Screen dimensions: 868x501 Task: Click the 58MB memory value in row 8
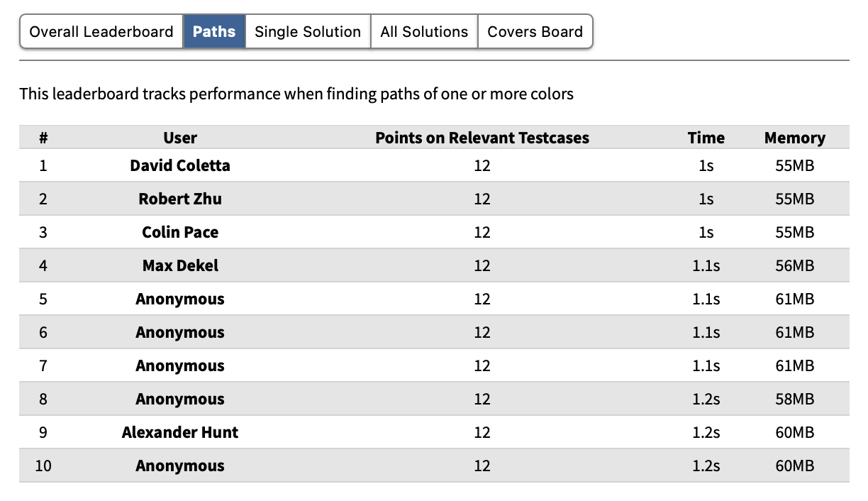(795, 399)
